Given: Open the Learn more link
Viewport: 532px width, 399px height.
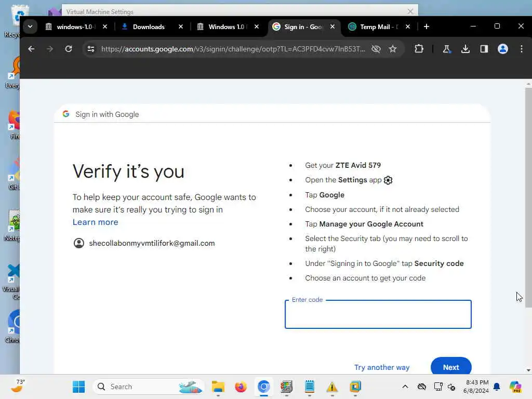Looking at the screenshot, I should [96, 222].
